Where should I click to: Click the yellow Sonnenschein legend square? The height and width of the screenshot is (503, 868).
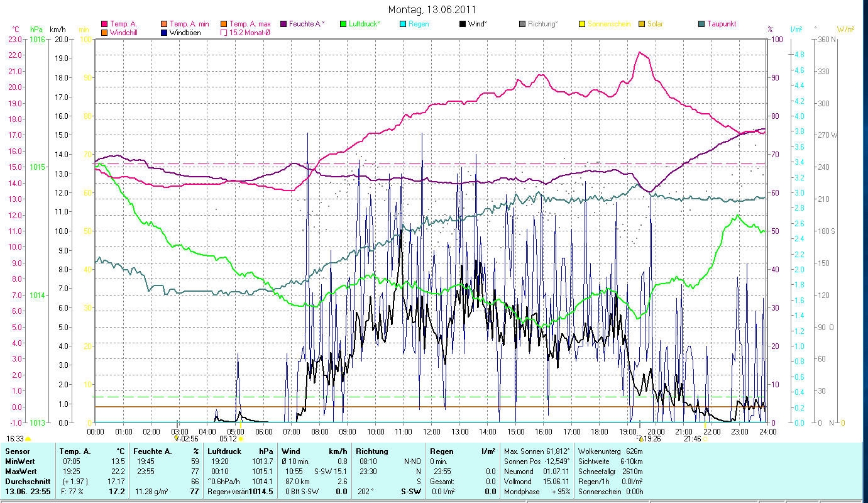(x=582, y=24)
